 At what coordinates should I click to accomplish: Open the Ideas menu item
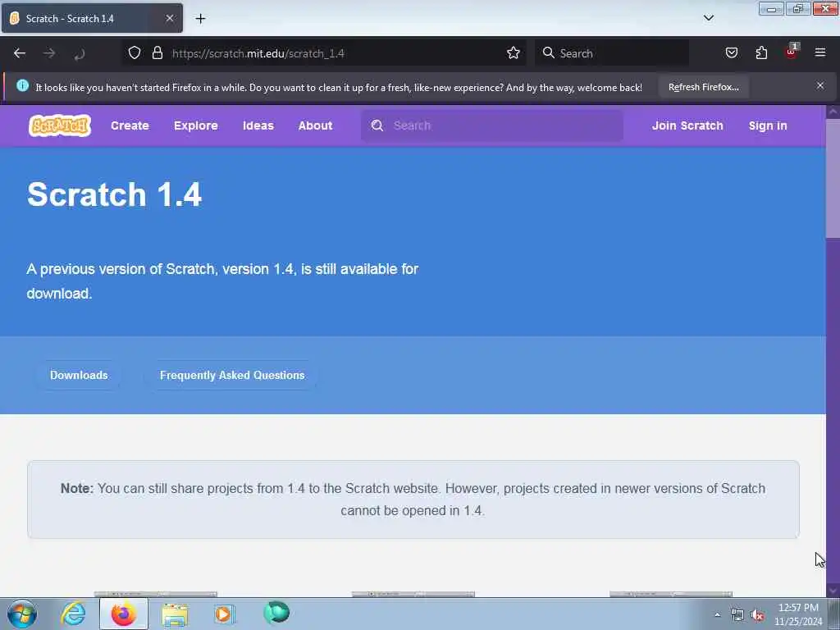(258, 126)
